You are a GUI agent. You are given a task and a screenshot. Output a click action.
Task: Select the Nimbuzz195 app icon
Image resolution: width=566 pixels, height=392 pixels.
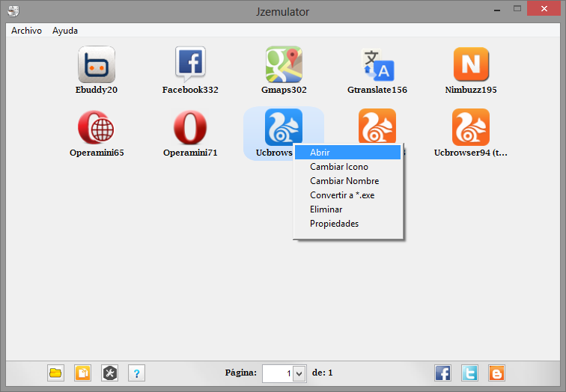point(471,64)
